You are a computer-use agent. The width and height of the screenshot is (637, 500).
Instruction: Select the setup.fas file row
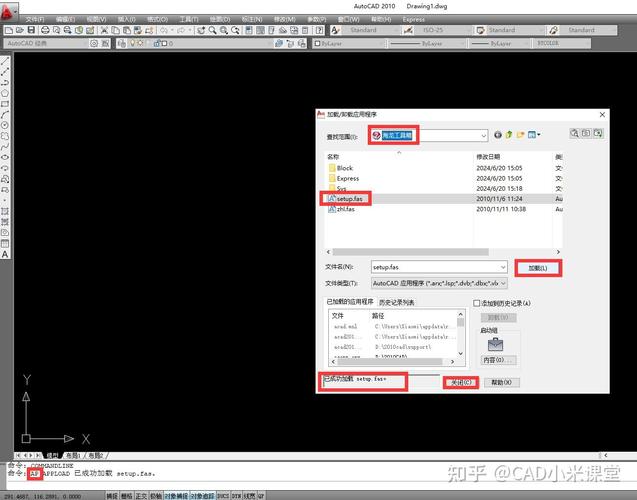tap(443, 199)
